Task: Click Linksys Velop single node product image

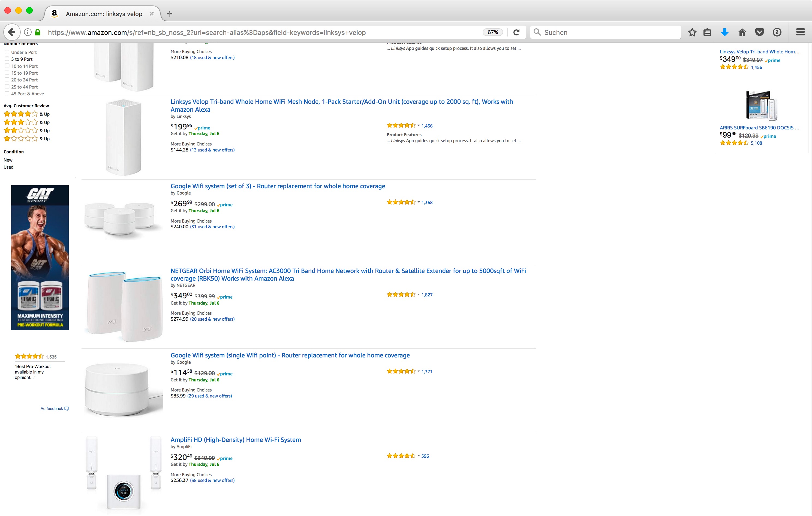Action: click(124, 138)
